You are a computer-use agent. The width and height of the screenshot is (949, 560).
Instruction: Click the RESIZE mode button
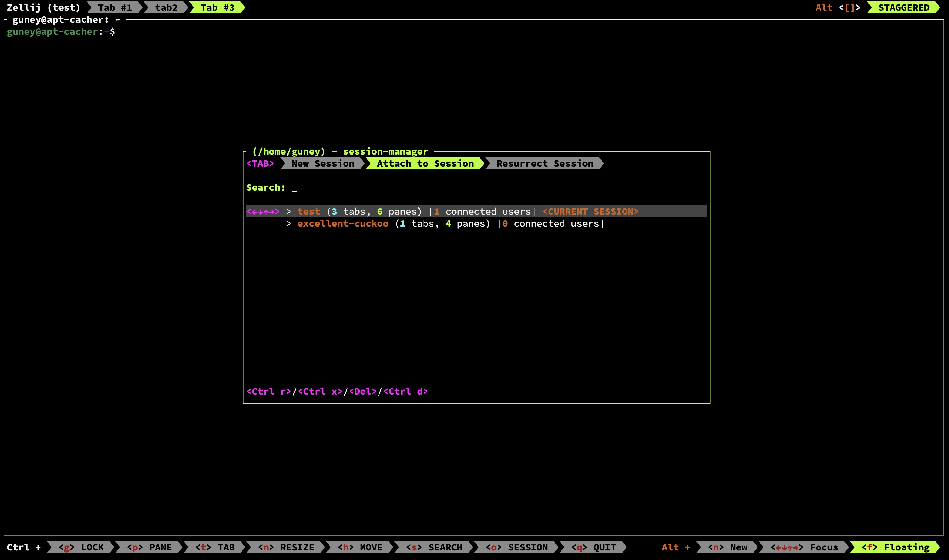[286, 547]
